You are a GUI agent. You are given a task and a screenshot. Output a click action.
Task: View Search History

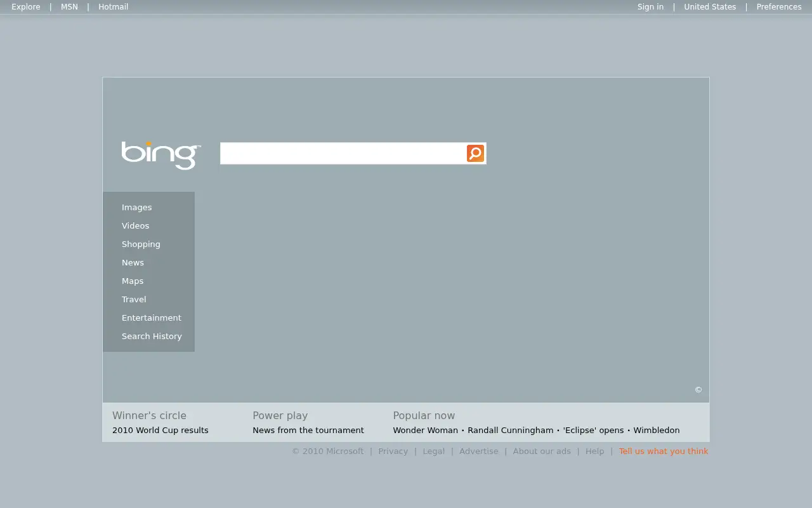tap(152, 336)
